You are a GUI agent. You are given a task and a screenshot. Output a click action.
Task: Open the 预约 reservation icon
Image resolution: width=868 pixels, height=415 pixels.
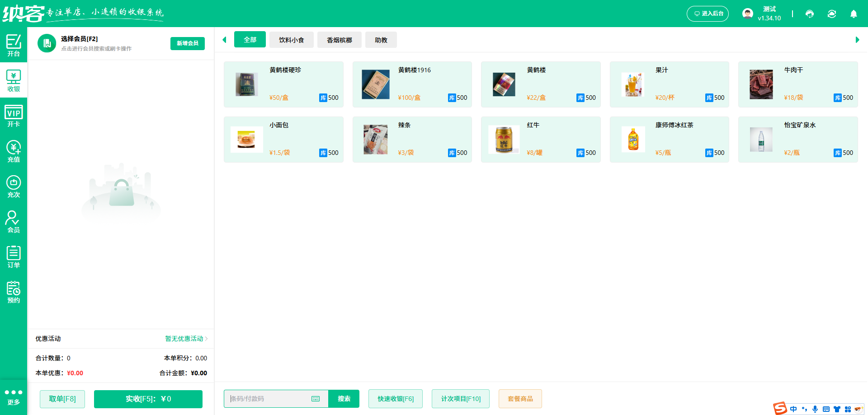14,291
